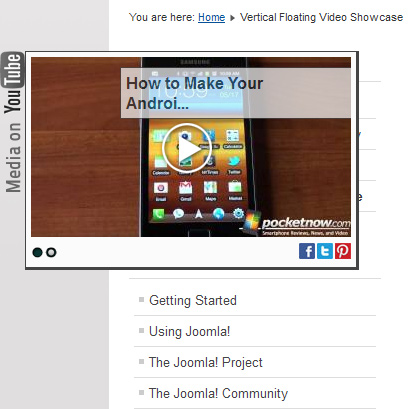Tweet the video via Twitter icon
Screen dimensions: 411x409
tap(325, 251)
